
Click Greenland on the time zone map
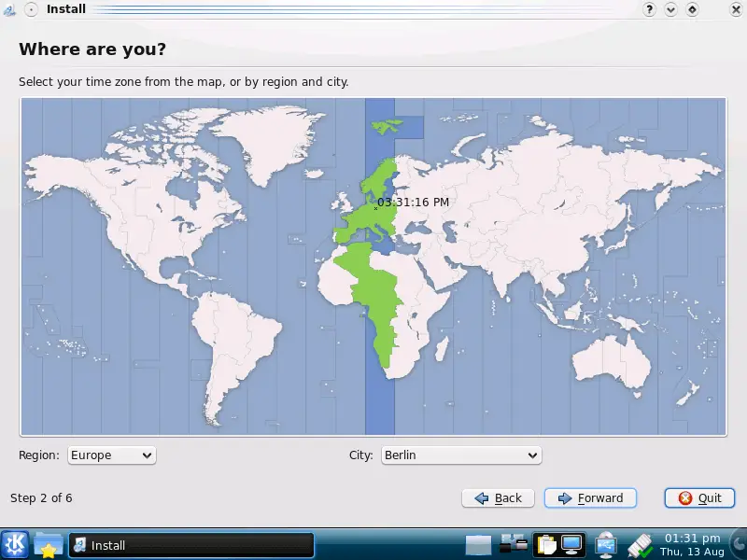point(269,143)
